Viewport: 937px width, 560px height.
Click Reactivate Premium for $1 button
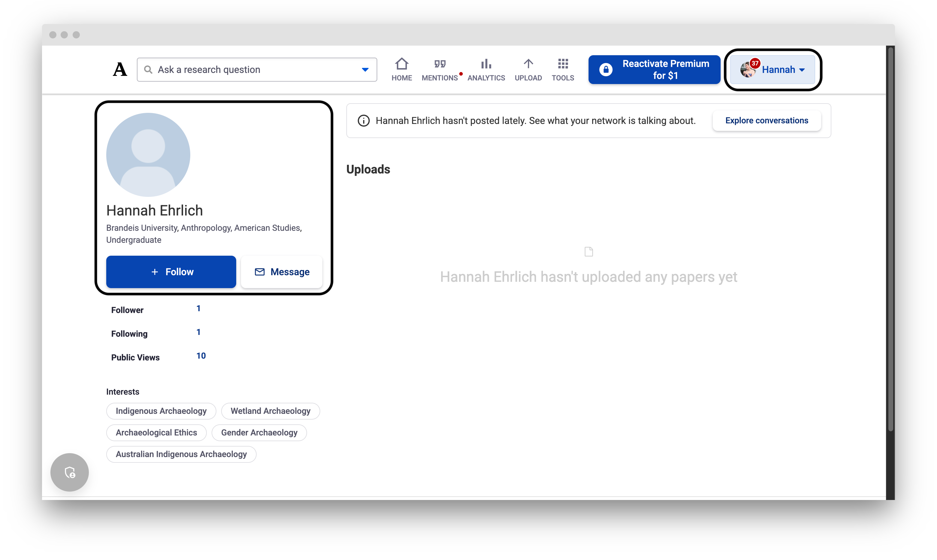(654, 69)
